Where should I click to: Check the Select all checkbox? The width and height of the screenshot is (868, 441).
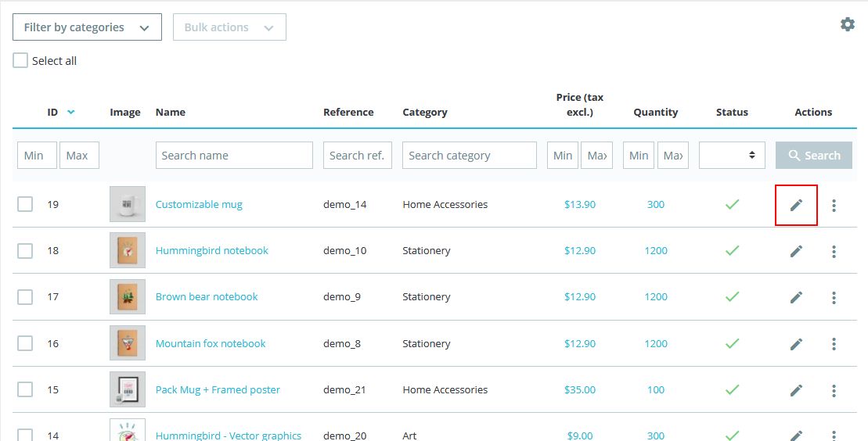tap(20, 61)
